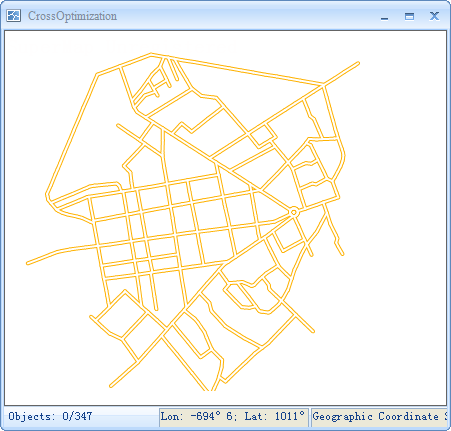Minimize the CrossOptimization window
The image size is (451, 431).
[x=384, y=16]
